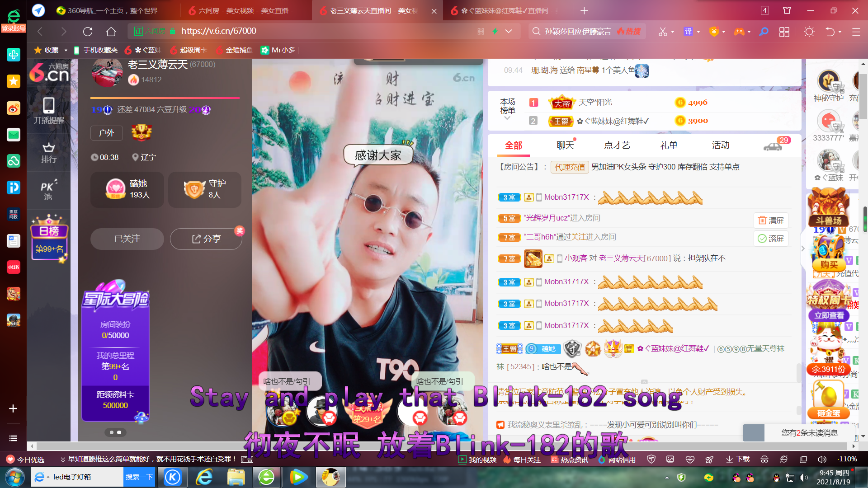
Task: Open the browser hamburger menu icon
Action: pos(856,32)
